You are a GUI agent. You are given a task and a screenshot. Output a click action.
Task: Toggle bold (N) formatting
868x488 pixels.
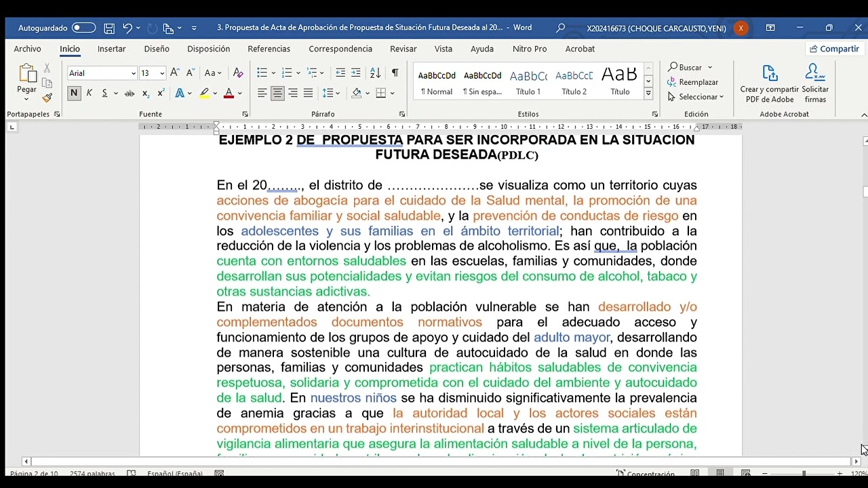[74, 93]
